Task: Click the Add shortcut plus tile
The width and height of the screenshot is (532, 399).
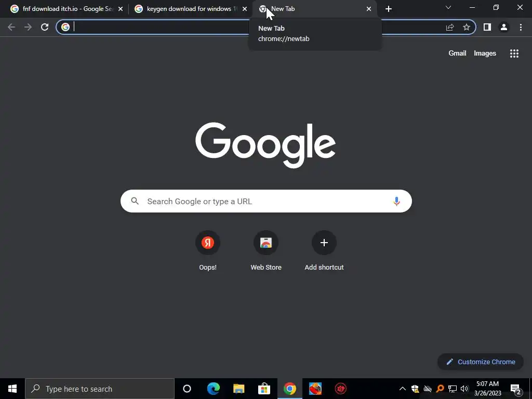Action: point(324,243)
